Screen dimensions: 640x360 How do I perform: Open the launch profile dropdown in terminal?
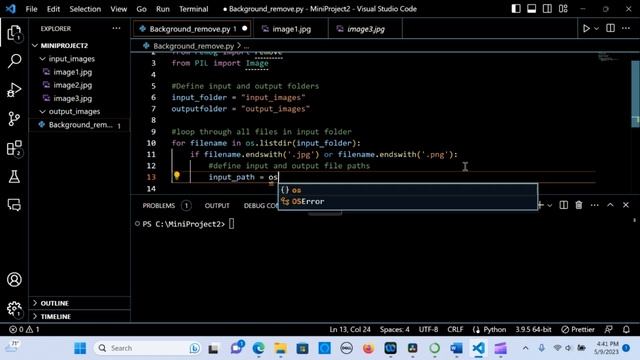point(549,205)
